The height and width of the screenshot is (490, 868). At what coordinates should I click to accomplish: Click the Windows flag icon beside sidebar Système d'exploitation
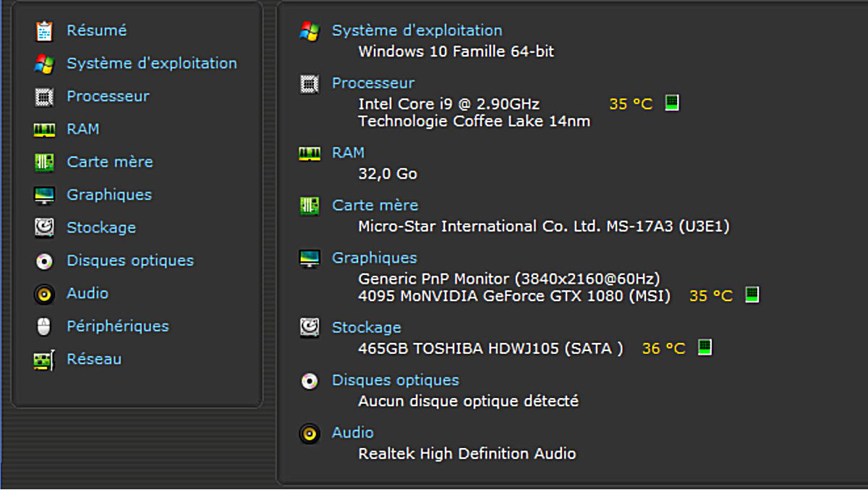(x=44, y=64)
